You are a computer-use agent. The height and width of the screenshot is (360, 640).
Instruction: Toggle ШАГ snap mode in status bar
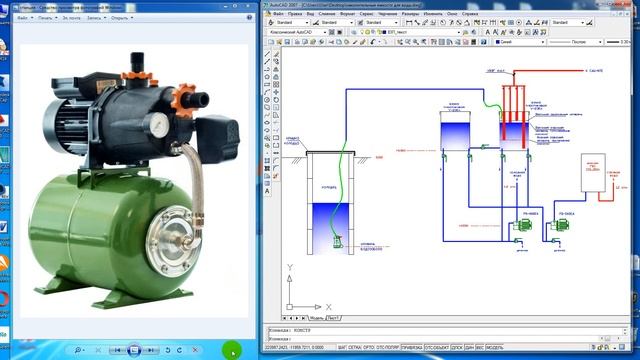[342, 347]
